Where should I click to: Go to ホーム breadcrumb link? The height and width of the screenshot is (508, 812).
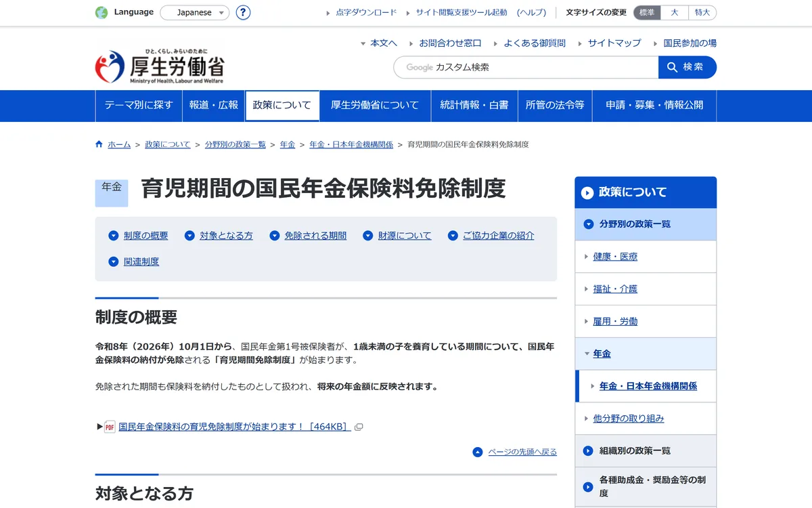(x=119, y=144)
